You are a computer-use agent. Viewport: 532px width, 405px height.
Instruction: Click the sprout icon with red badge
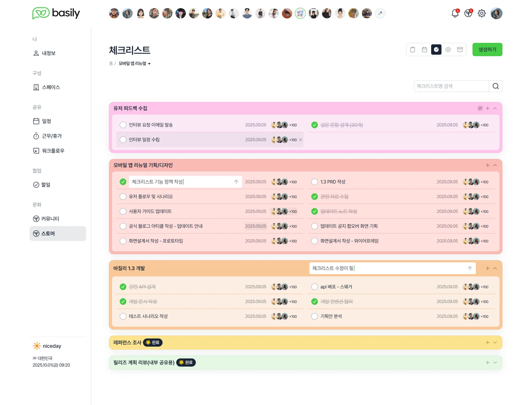tap(468, 14)
